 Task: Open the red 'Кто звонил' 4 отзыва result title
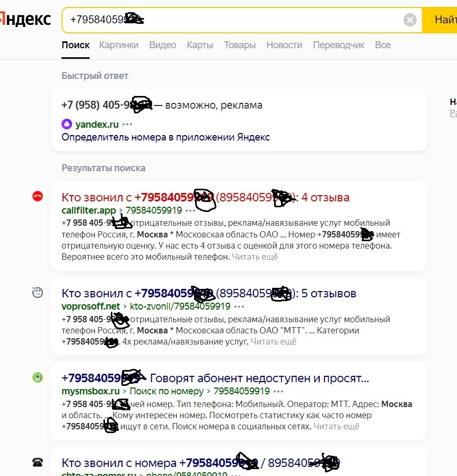tap(205, 198)
